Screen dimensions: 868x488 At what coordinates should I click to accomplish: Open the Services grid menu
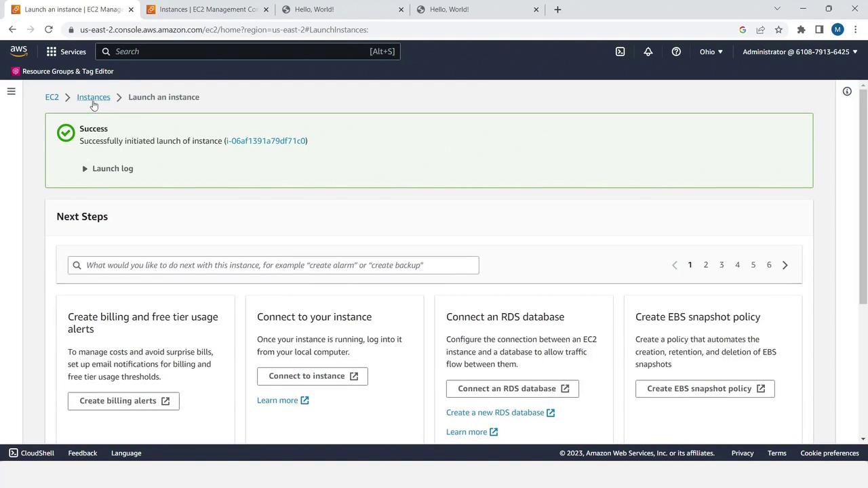(66, 52)
